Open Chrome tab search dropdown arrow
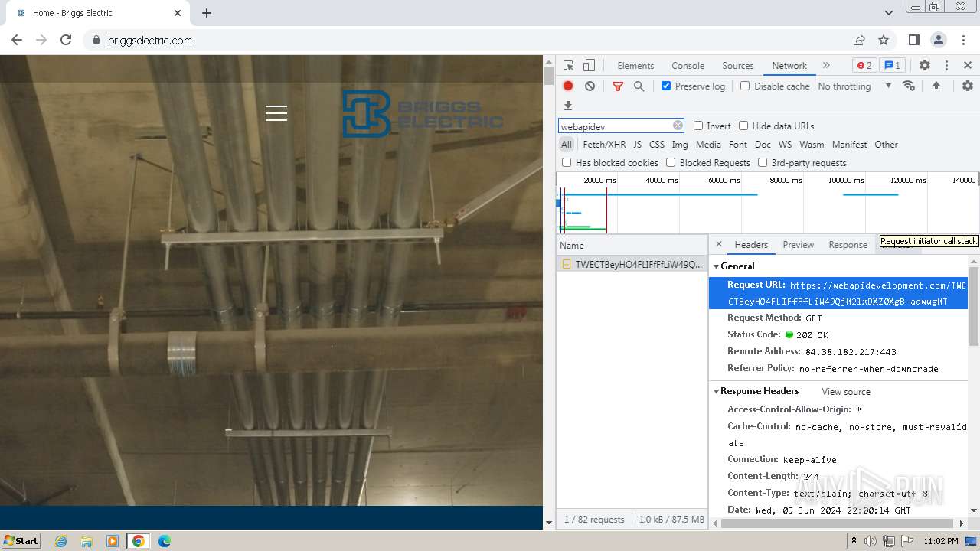This screenshot has width=980, height=551. 889,13
